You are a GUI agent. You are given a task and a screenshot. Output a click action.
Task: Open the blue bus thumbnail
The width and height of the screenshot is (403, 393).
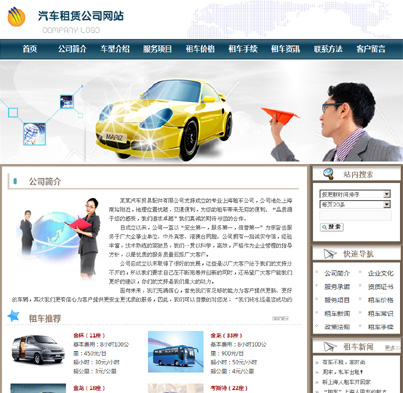click(x=176, y=351)
